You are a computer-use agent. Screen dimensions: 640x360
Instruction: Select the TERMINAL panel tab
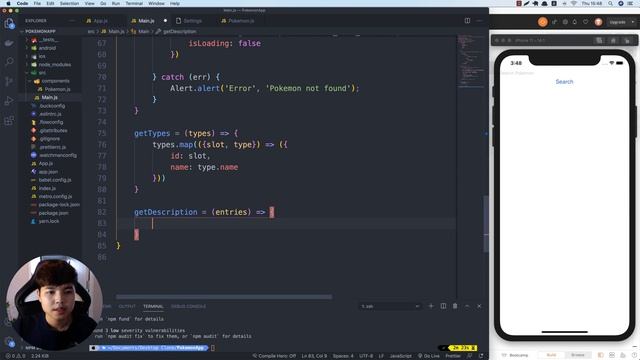coord(153,306)
